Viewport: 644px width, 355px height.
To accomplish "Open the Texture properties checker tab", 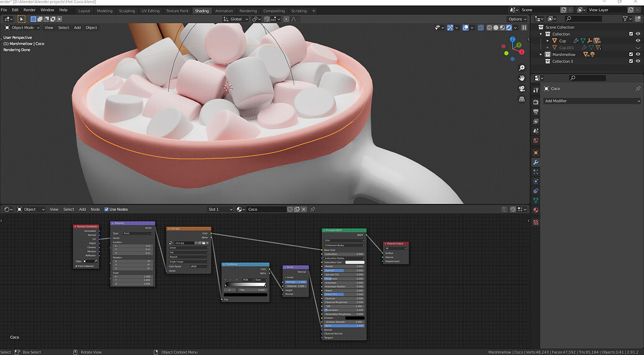I will (536, 222).
